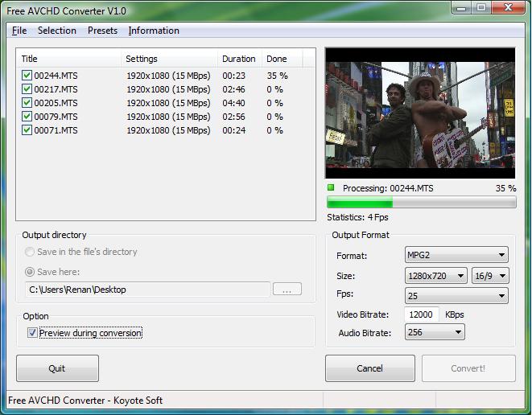
Task: Click the conversion progress bar
Action: click(x=421, y=203)
